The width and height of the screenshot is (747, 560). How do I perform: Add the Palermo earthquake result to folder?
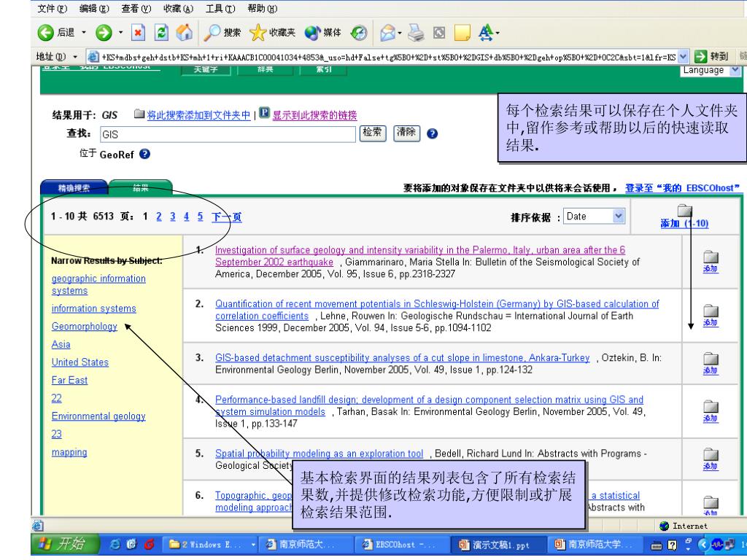[x=711, y=262]
